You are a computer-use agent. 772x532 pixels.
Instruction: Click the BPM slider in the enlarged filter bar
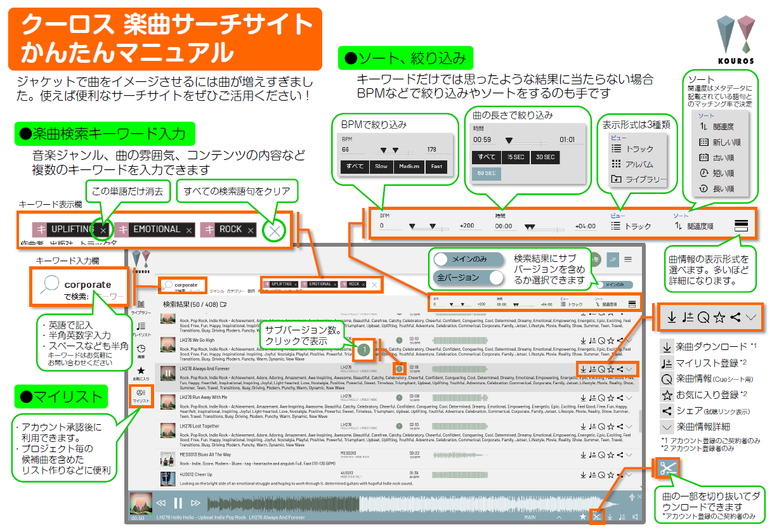click(429, 226)
